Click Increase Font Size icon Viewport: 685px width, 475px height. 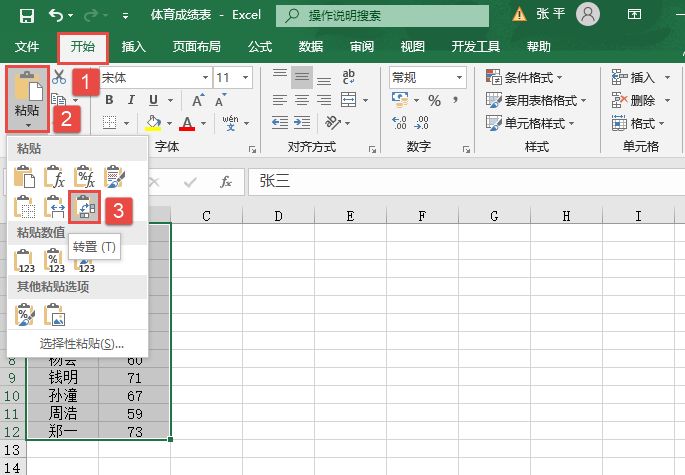click(x=198, y=100)
